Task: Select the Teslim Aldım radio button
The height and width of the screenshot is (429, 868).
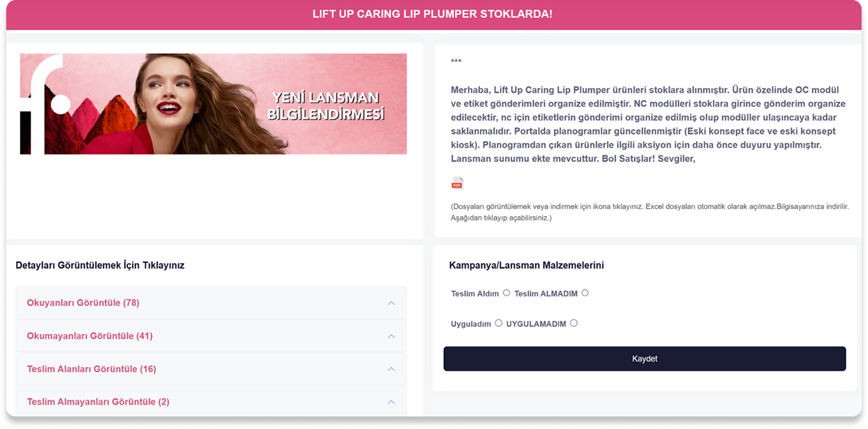Action: (x=506, y=292)
